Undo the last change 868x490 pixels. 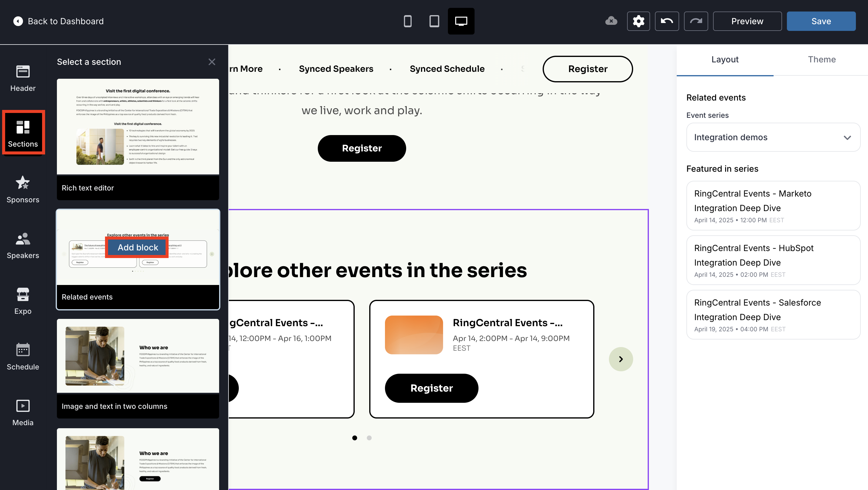pyautogui.click(x=667, y=21)
